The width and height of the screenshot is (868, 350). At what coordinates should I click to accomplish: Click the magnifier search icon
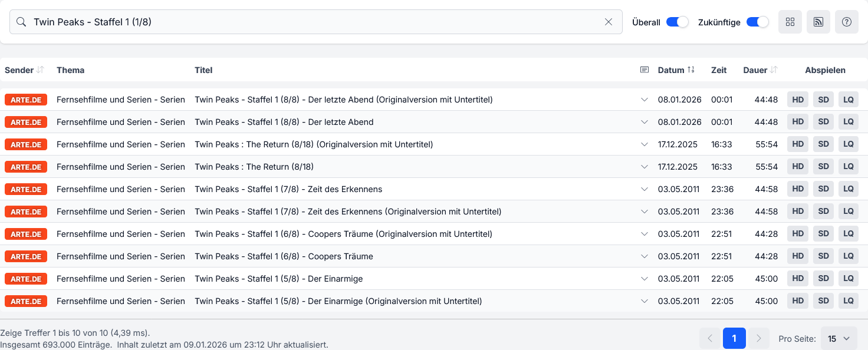tap(21, 22)
